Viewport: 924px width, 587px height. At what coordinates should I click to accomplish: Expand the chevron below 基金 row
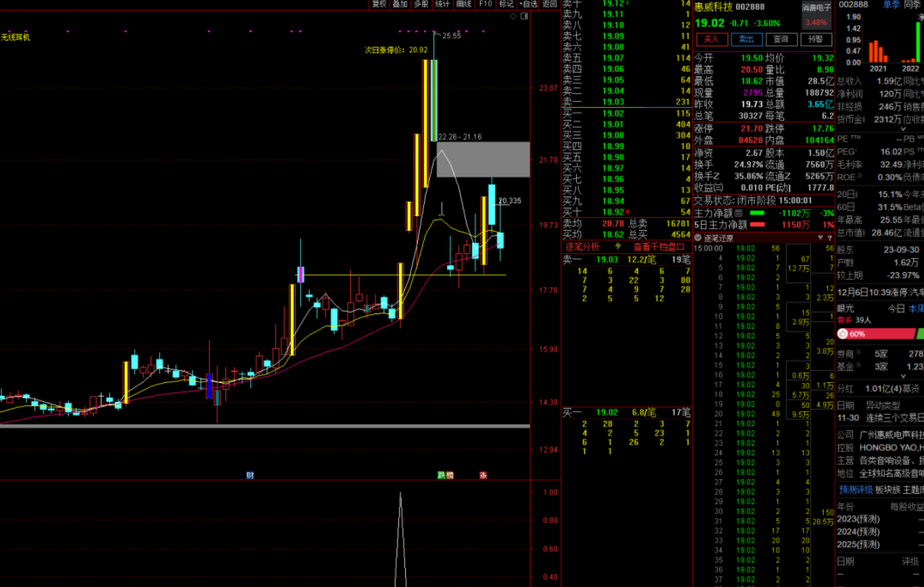[904, 376]
